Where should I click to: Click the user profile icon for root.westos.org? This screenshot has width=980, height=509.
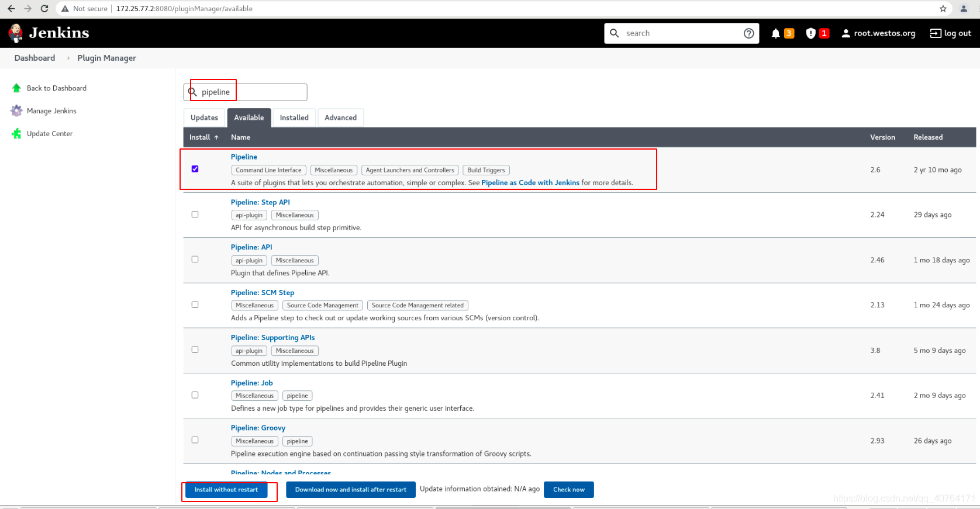(x=846, y=33)
